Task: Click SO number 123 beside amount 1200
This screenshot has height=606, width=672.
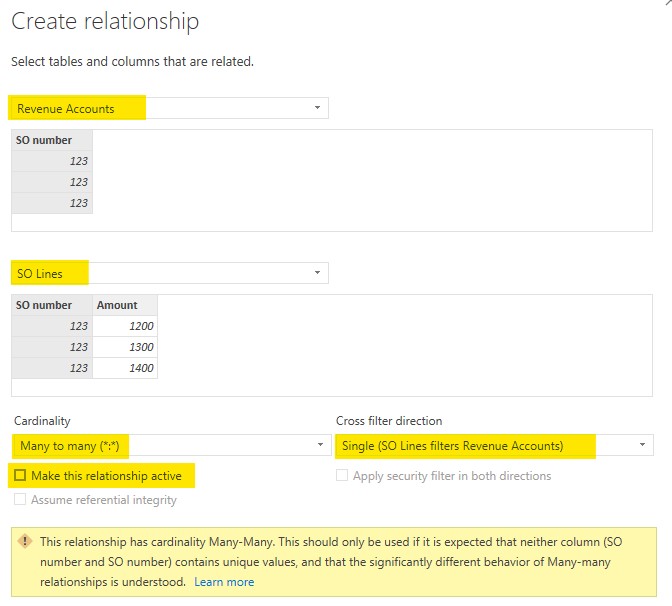Action: 52,326
